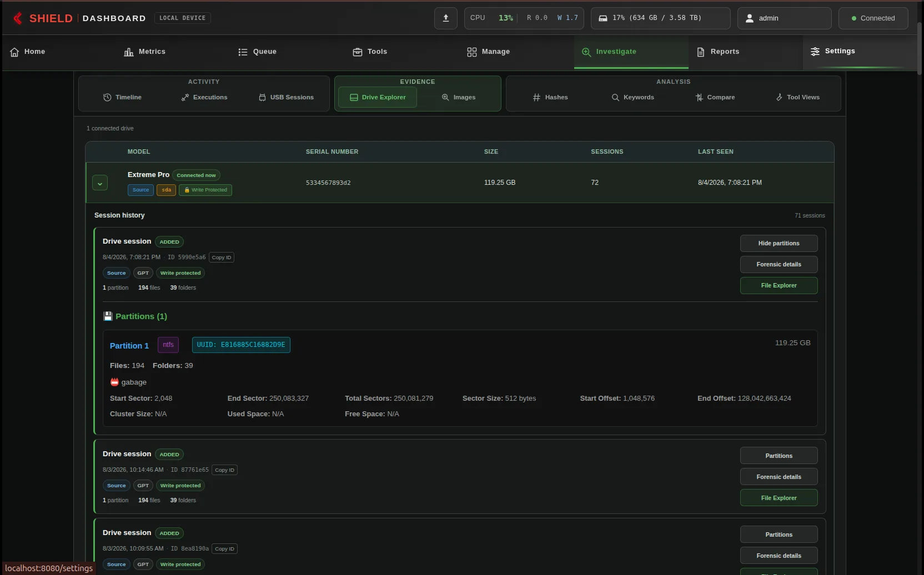The width and height of the screenshot is (924, 575).
Task: Click the SERIAL NUMBER column header
Action: (x=332, y=152)
